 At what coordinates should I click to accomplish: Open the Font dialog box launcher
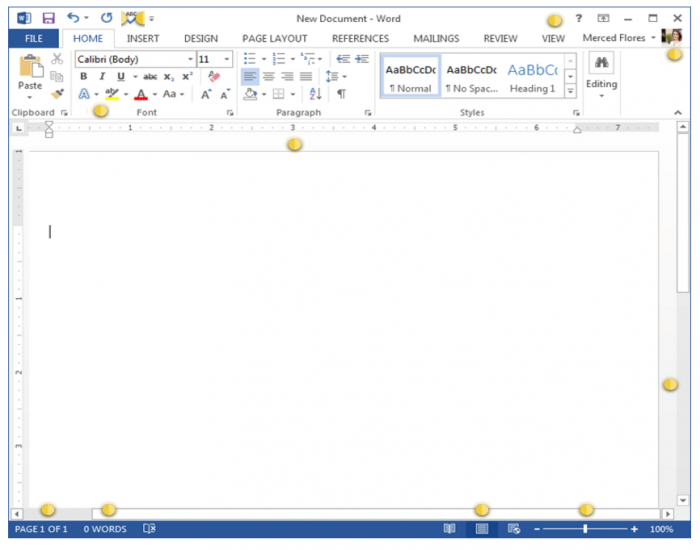point(230,113)
